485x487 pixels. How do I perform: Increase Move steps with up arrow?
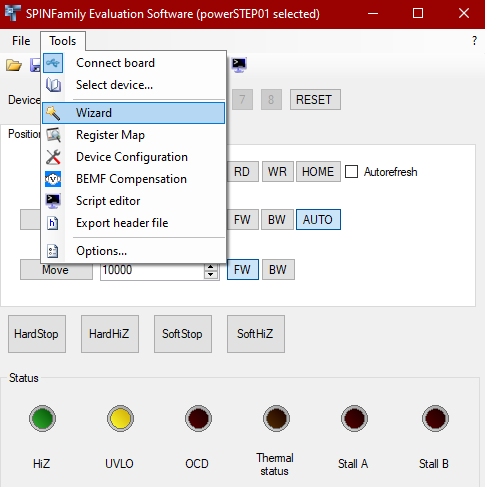tap(210, 267)
